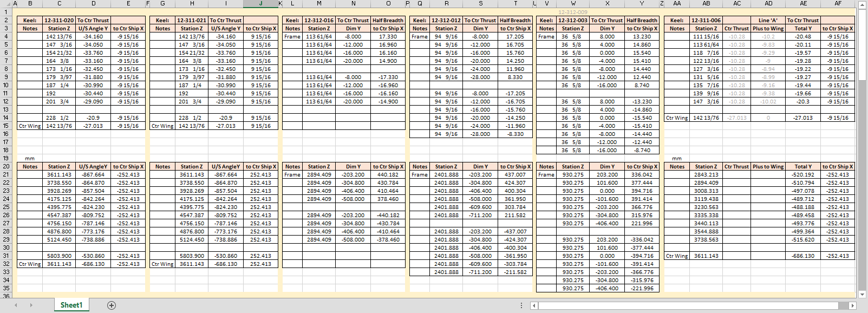Select the Line 'A' header cell
The width and height of the screenshot is (868, 313).
click(768, 21)
